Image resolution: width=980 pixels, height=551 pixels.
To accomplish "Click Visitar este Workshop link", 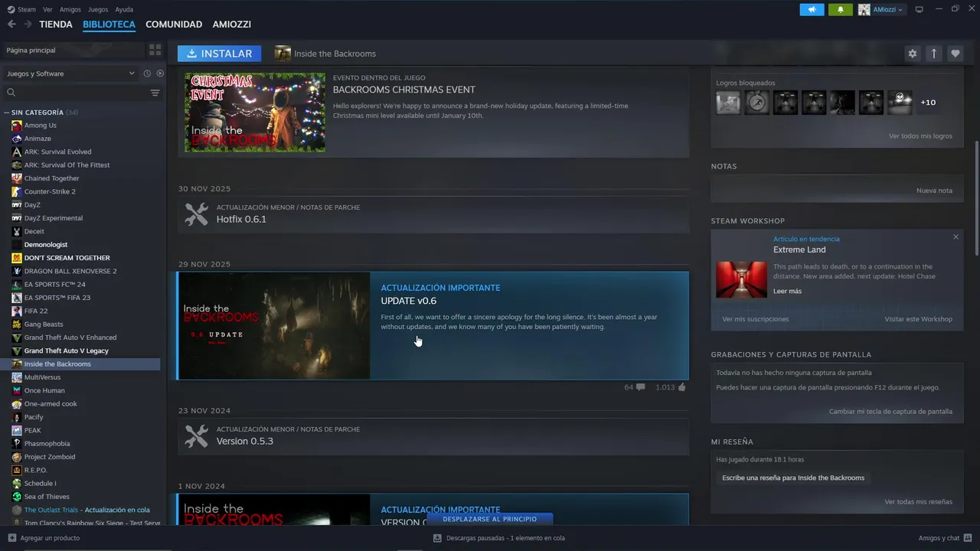I will click(x=919, y=319).
